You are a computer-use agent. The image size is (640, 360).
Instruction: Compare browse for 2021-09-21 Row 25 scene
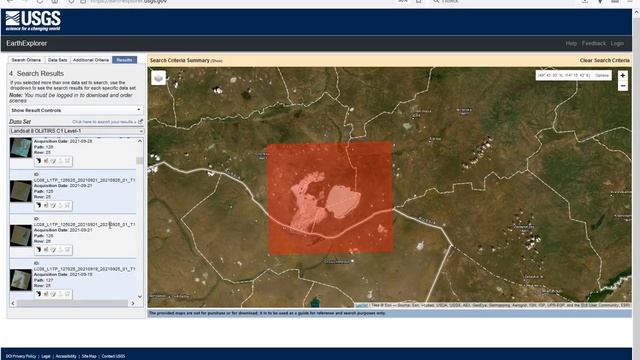click(x=53, y=205)
